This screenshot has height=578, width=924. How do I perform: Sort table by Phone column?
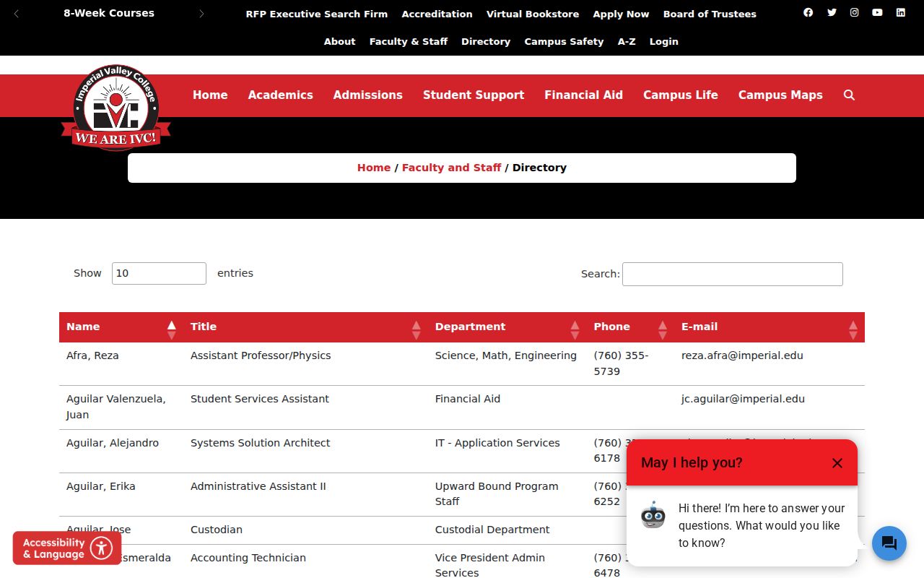pos(630,327)
